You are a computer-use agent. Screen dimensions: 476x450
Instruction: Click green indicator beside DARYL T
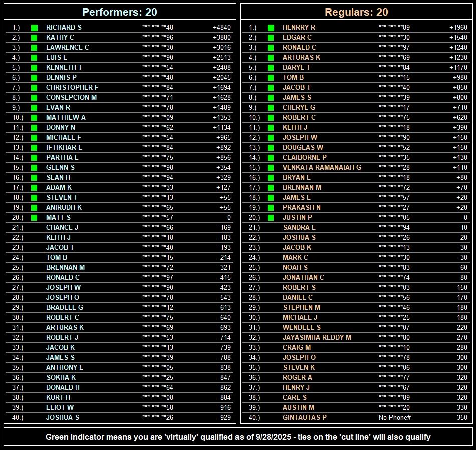271,68
